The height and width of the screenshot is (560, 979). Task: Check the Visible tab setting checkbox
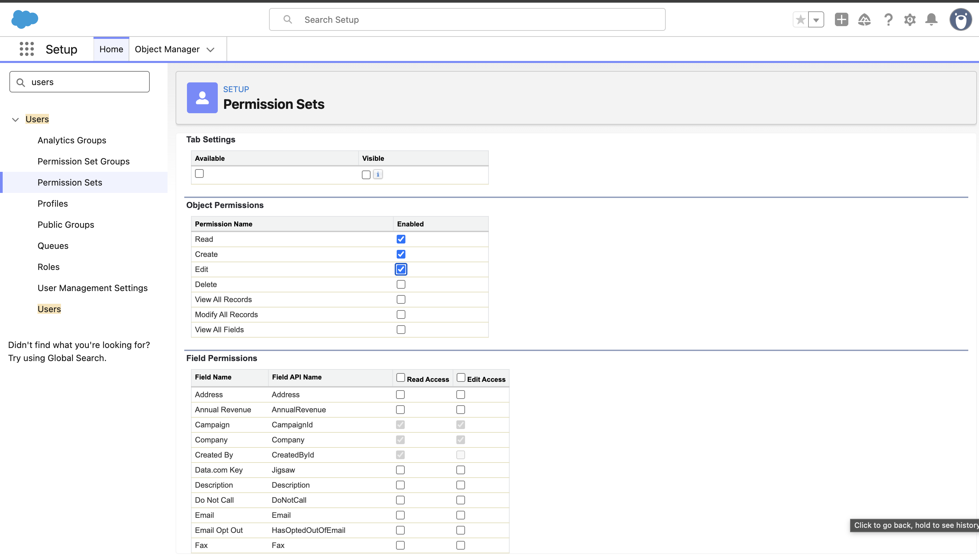[x=366, y=174]
